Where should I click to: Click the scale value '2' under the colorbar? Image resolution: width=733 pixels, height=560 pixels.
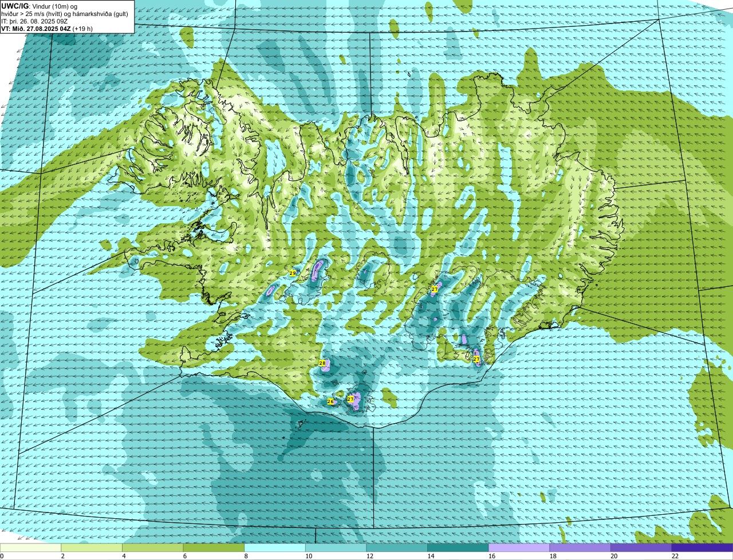click(x=62, y=556)
